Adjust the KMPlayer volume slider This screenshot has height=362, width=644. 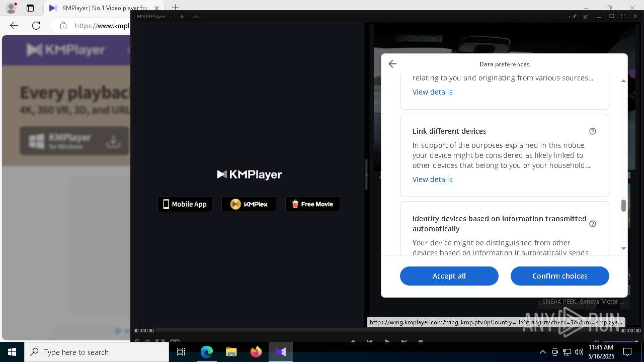click(x=620, y=342)
